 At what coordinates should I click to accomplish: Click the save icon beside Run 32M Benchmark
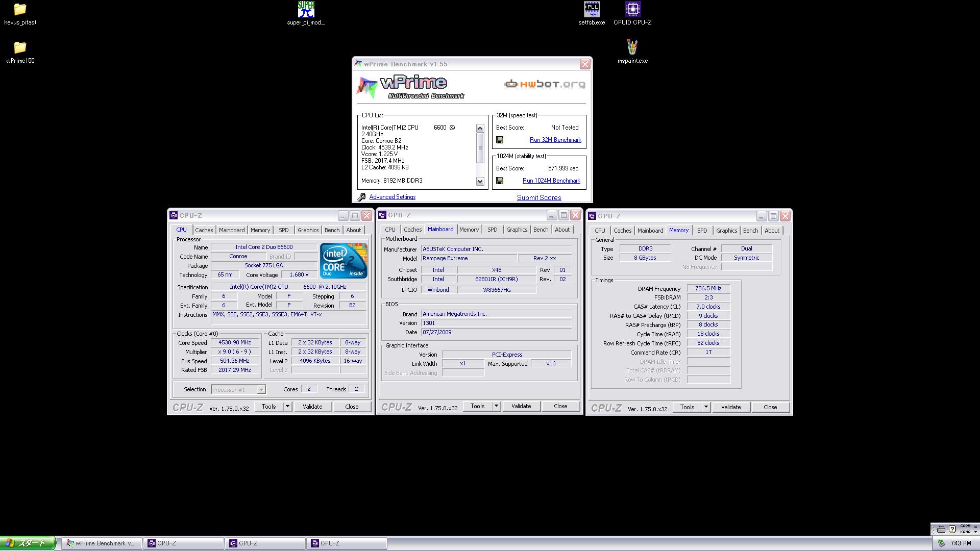[500, 140]
